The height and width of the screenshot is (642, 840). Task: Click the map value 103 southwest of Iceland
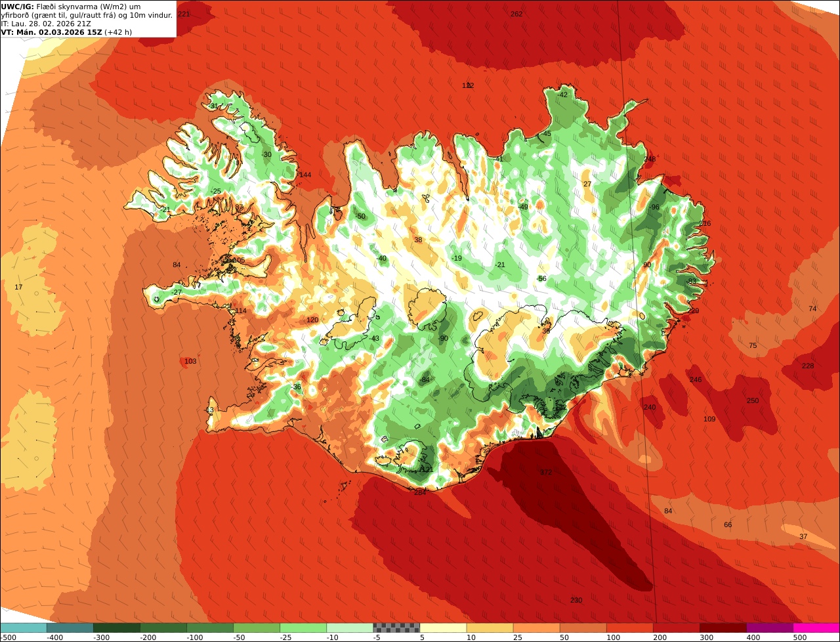click(190, 362)
